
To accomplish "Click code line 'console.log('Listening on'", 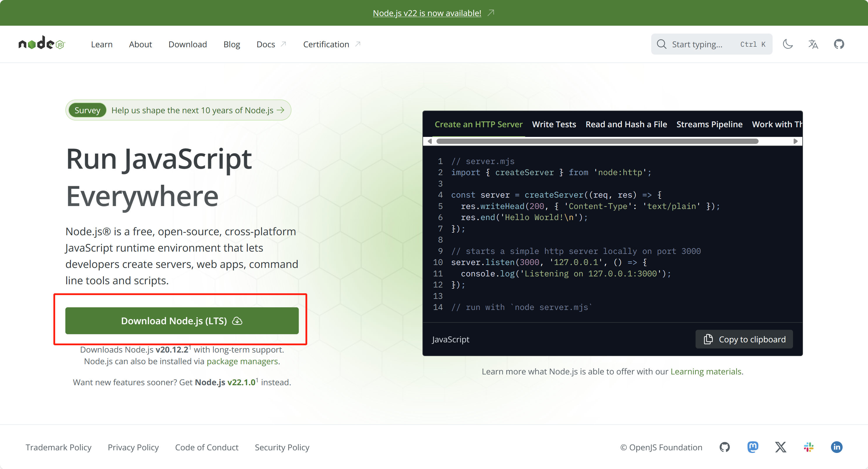I will click(x=566, y=273).
